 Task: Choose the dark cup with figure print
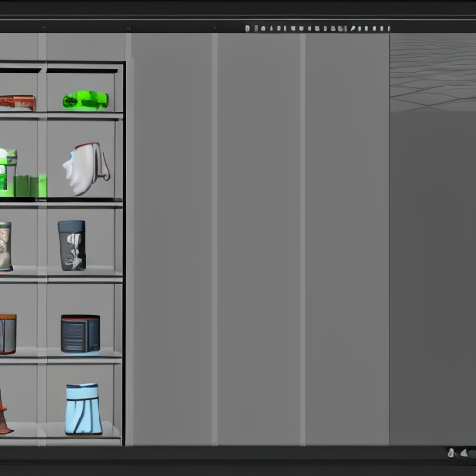pos(72,245)
